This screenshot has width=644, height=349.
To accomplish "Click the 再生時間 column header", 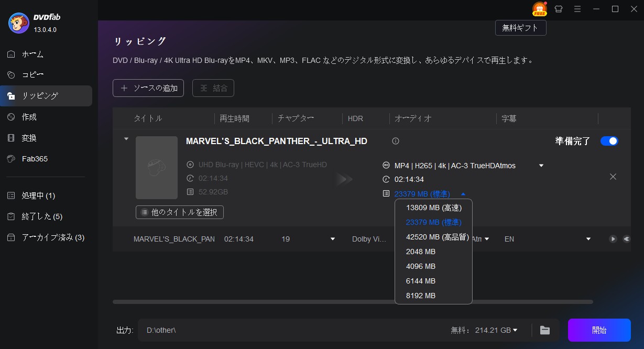I will coord(235,118).
